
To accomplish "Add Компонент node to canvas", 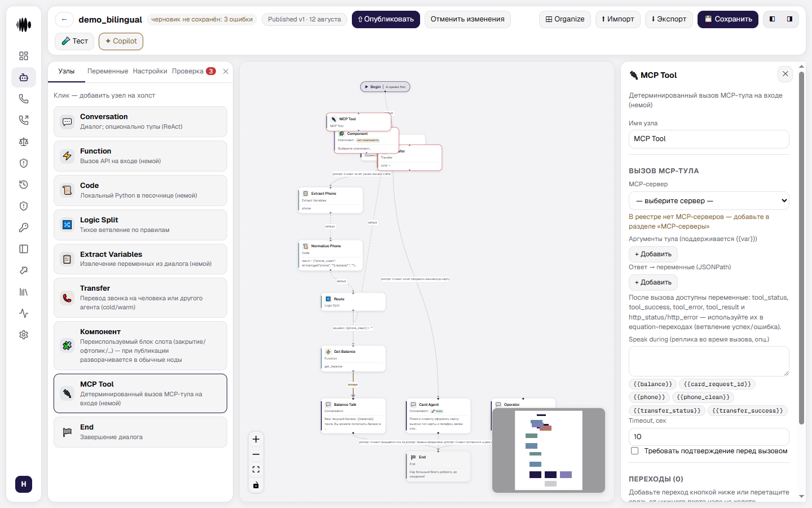I will pyautogui.click(x=140, y=345).
